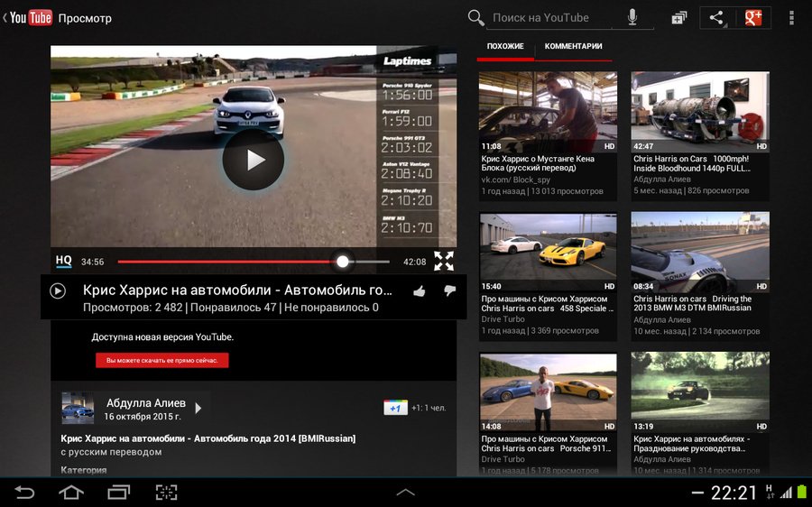Click uploader 'vk.com/ Block_spy'
This screenshot has height=507, width=812.
(516, 180)
